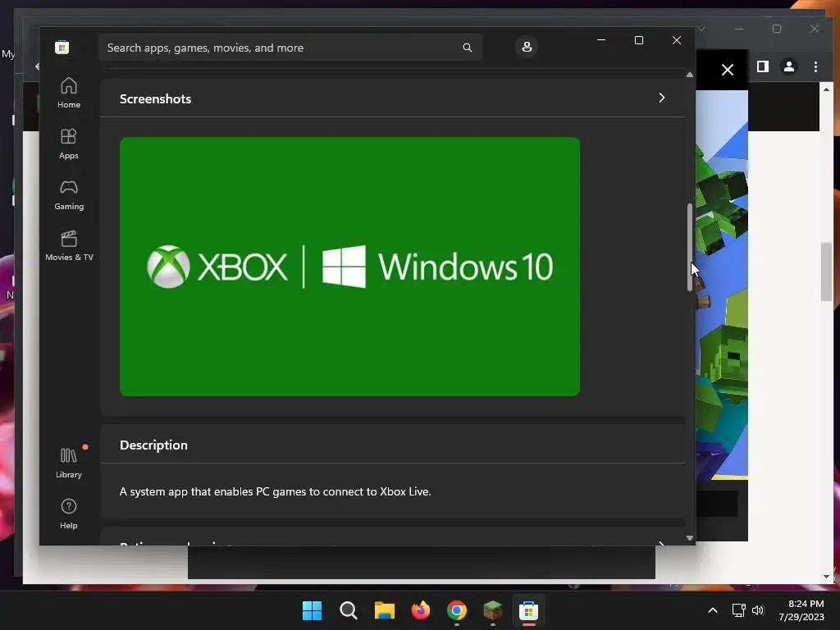Open the Gaming section in sidebar
Viewport: 840px width, 630px height.
[69, 195]
